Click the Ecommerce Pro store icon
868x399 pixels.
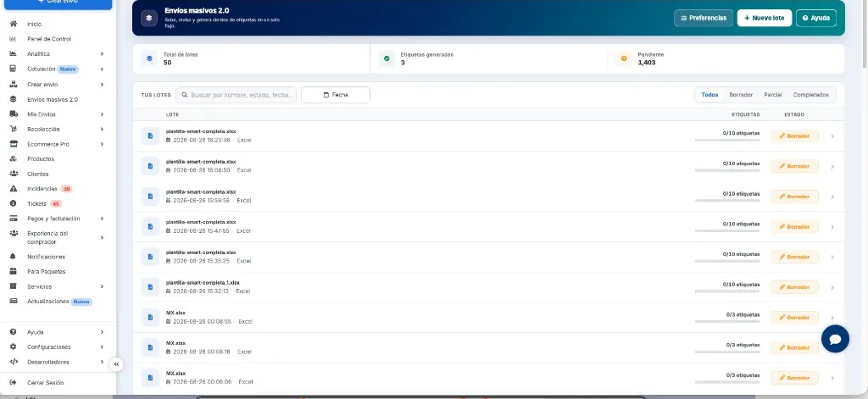click(14, 144)
